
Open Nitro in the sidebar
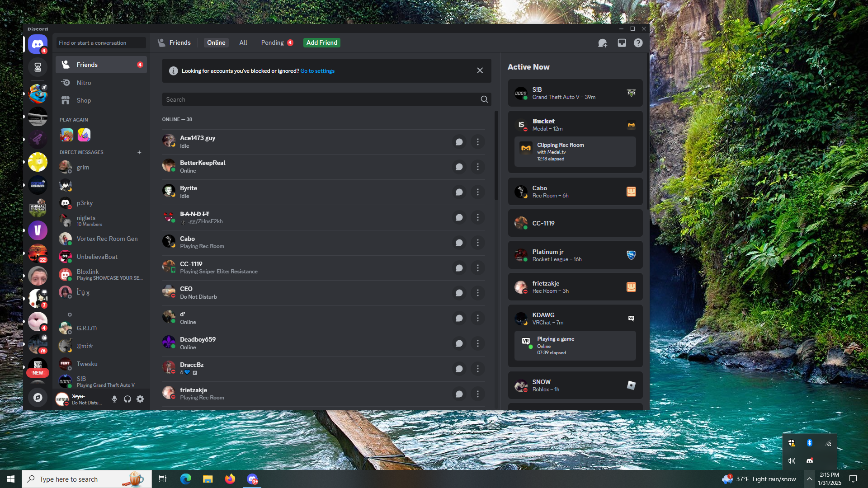[x=101, y=83]
